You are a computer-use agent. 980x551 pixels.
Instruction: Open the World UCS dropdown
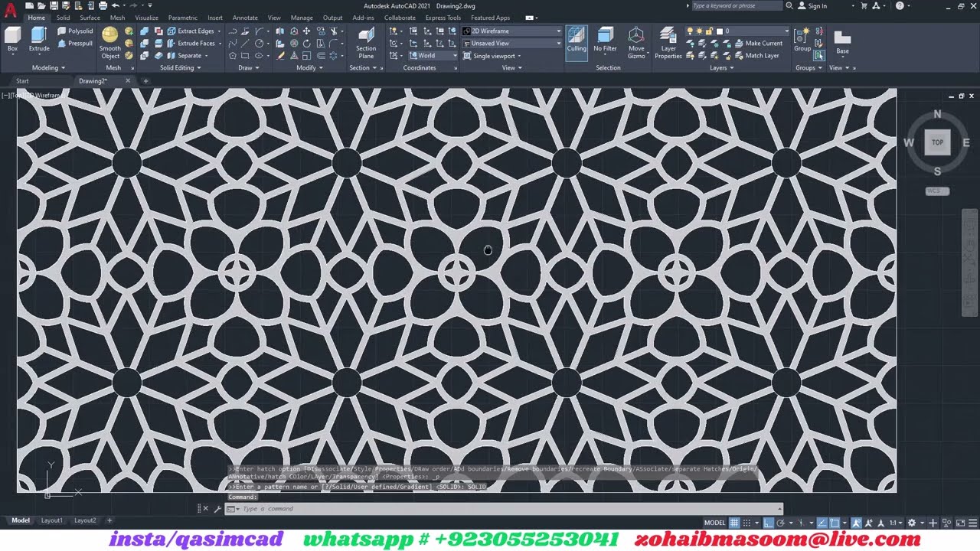click(x=433, y=56)
